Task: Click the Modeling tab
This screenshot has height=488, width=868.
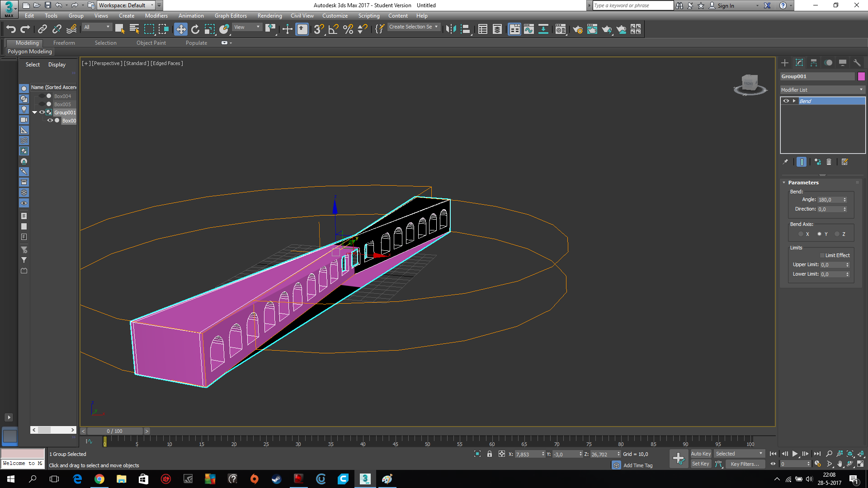Action: click(x=28, y=42)
